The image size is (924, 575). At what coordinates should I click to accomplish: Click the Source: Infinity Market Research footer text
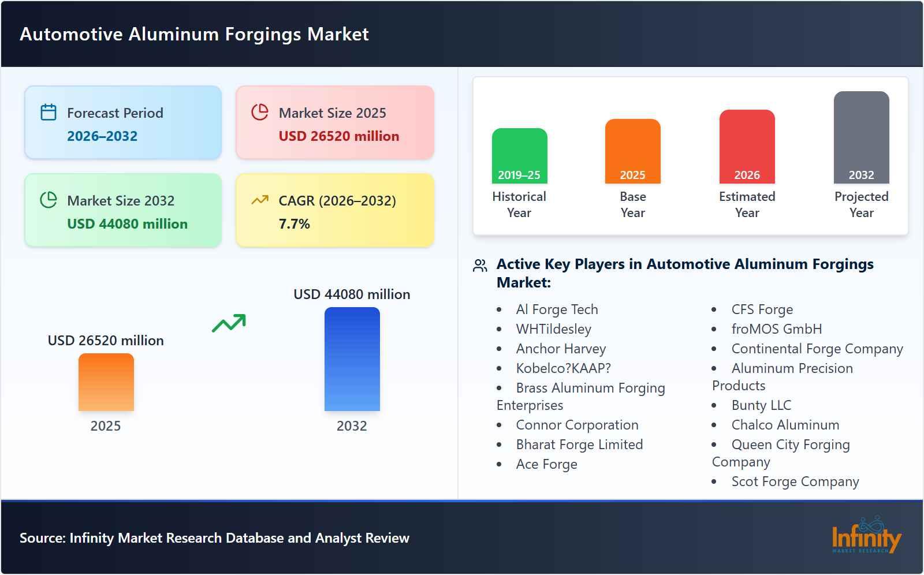(214, 538)
